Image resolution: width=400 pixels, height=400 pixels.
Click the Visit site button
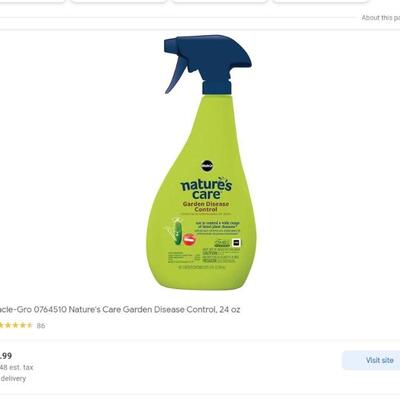pyautogui.click(x=371, y=360)
